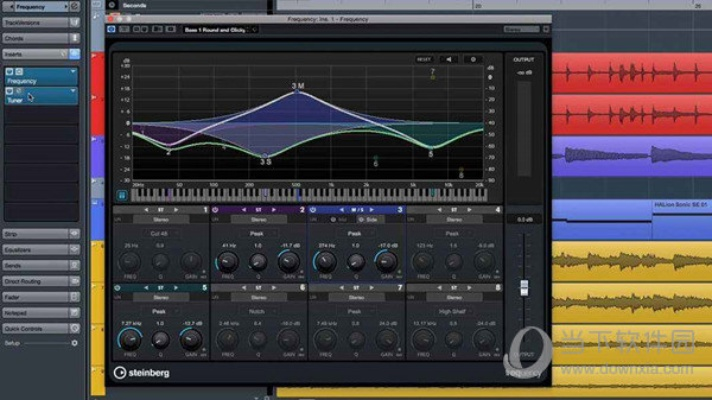This screenshot has width=712, height=400.
Task: Open the EQ settings gear icon
Action: click(x=472, y=59)
